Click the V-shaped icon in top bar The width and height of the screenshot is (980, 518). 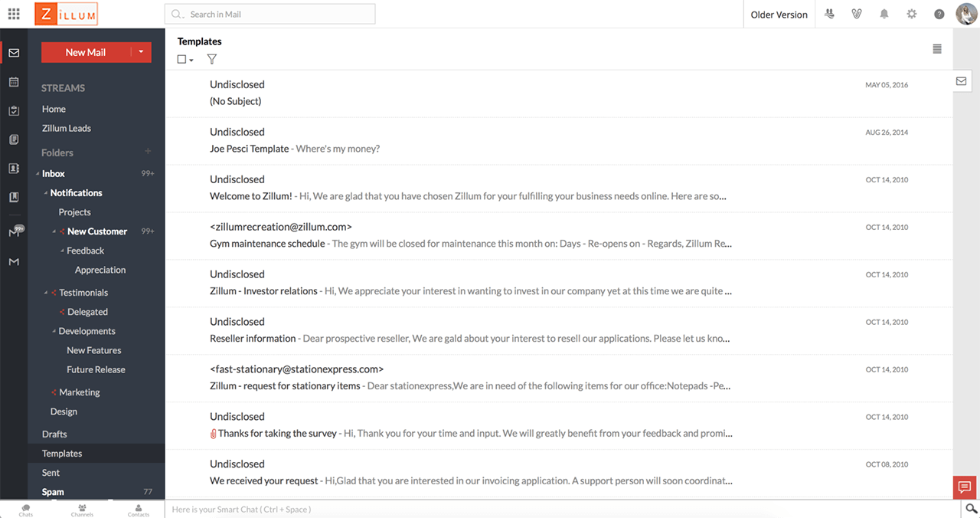(x=857, y=14)
